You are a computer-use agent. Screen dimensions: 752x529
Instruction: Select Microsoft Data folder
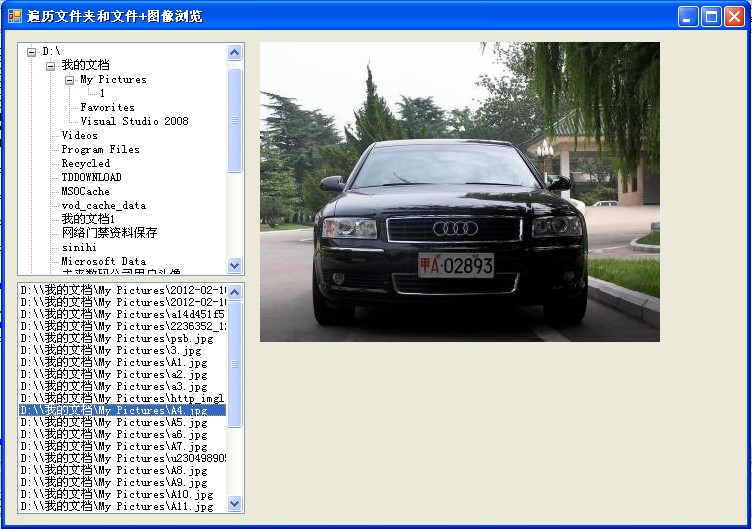click(104, 261)
